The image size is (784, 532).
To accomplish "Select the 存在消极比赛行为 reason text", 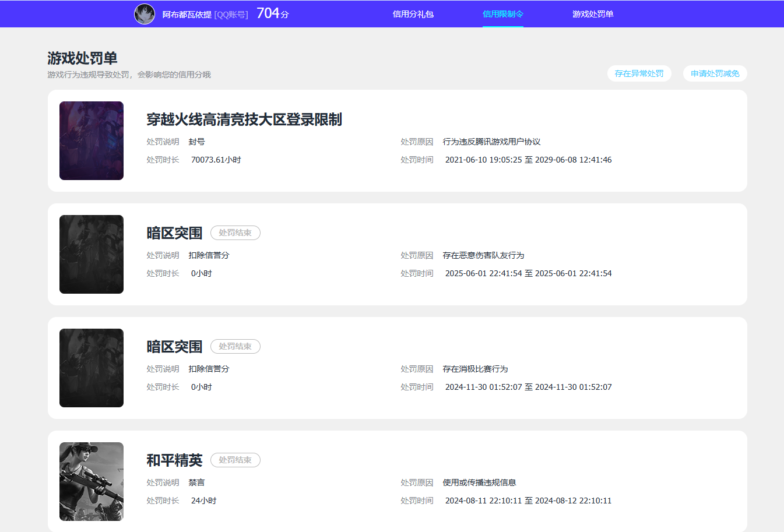I will [476, 369].
